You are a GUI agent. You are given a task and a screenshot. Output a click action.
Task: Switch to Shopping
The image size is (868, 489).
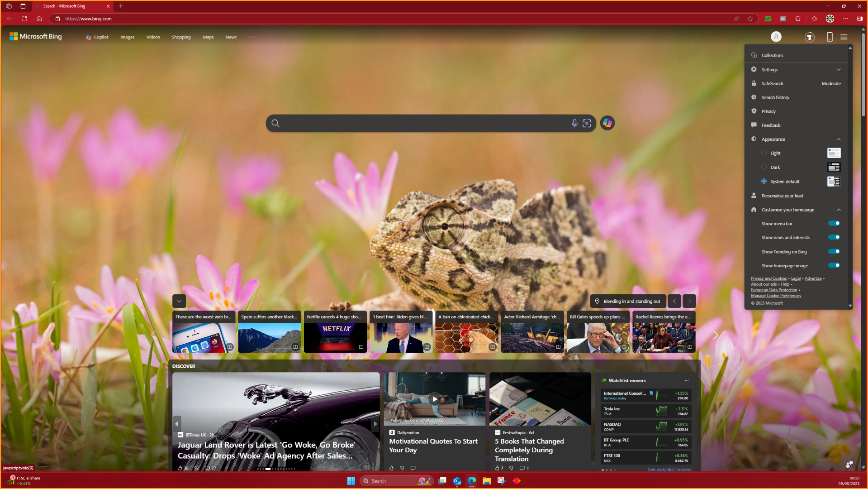coord(181,37)
